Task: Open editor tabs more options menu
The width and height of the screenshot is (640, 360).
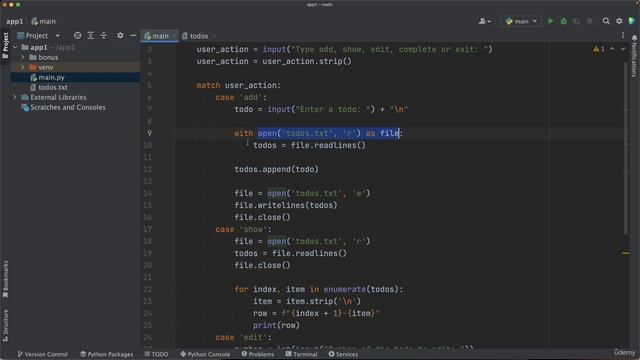Action: coord(623,36)
